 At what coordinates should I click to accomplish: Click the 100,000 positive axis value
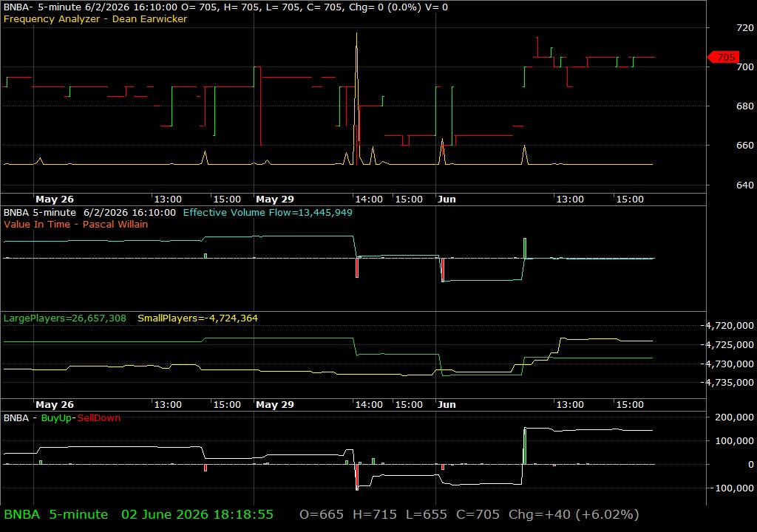[x=734, y=441]
